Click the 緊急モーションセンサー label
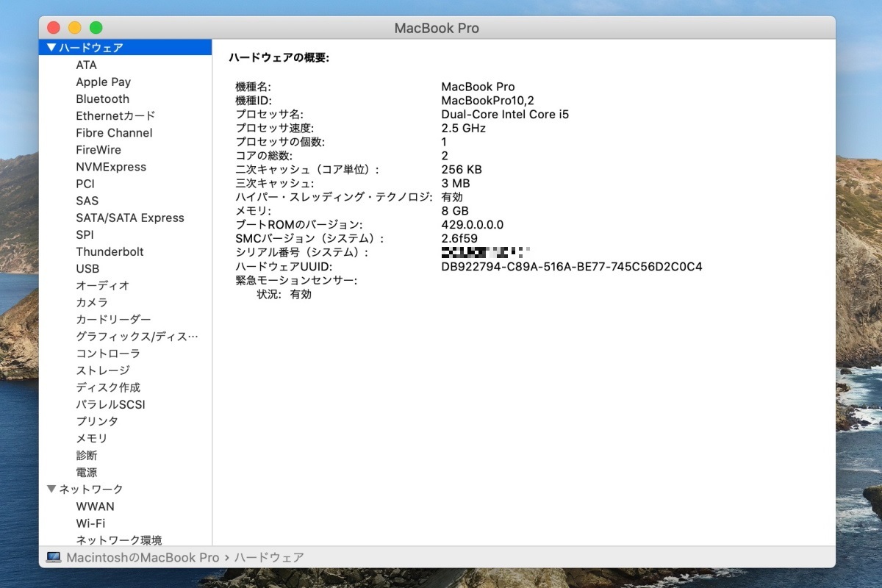This screenshot has height=588, width=882. (296, 281)
